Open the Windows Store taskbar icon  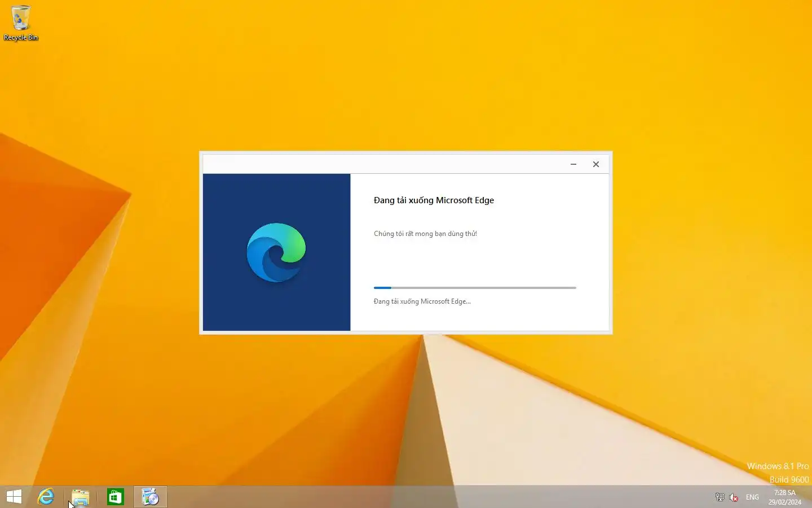point(116,497)
